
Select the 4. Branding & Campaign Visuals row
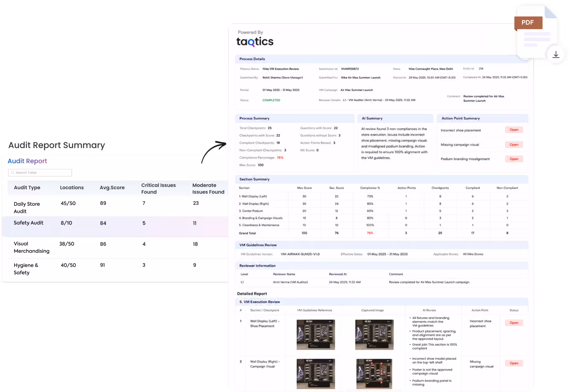[382, 218]
